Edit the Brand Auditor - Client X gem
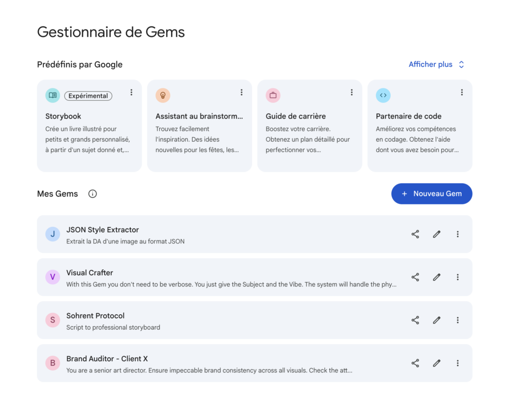The image size is (511, 420). click(x=436, y=363)
